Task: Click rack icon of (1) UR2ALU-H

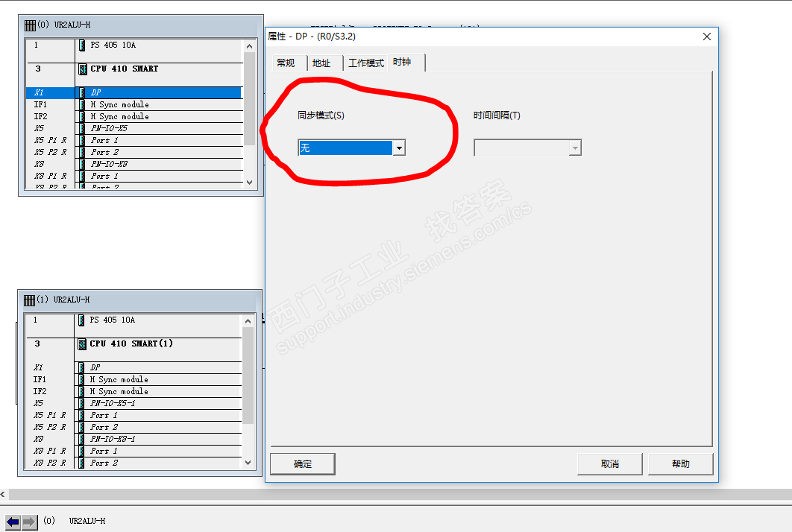Action: [29, 300]
